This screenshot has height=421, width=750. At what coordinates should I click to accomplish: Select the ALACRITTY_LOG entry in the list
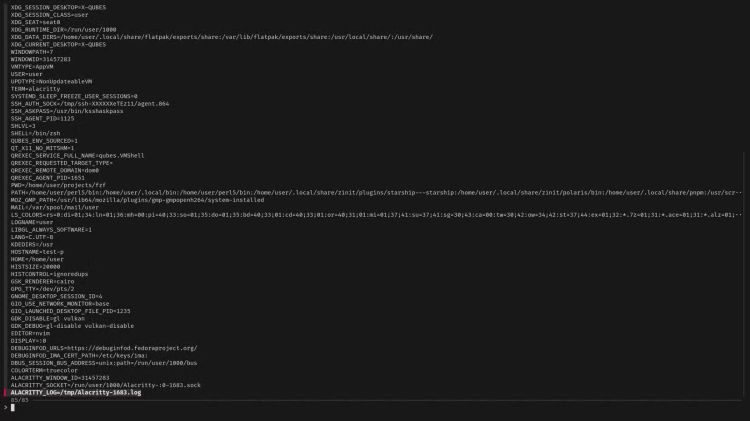tap(76, 393)
